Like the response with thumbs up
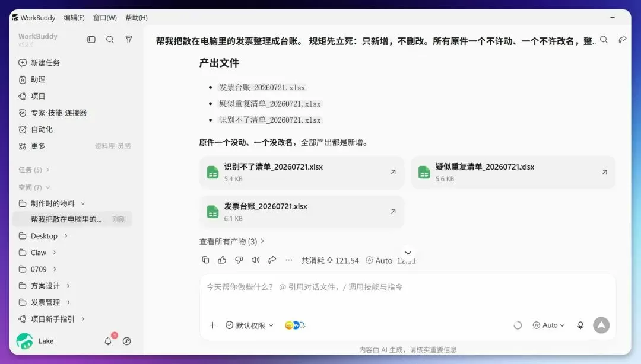This screenshot has width=641, height=364. click(x=222, y=260)
